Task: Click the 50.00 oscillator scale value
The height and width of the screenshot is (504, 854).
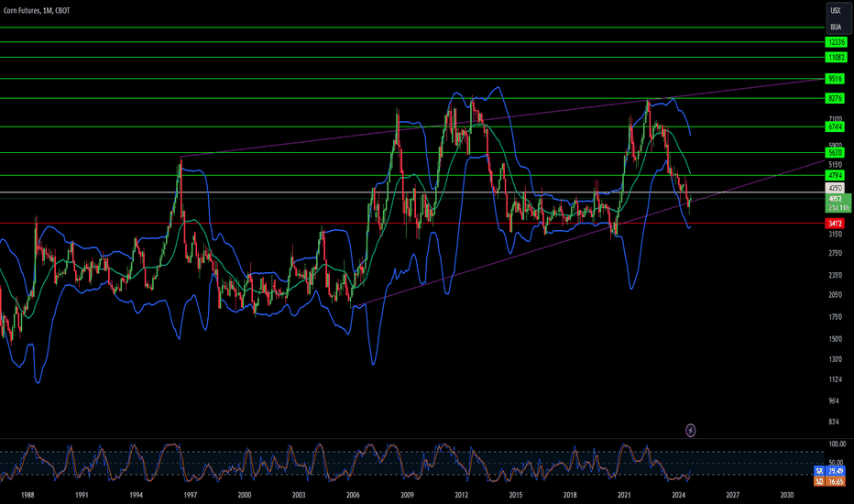Action: pyautogui.click(x=836, y=463)
